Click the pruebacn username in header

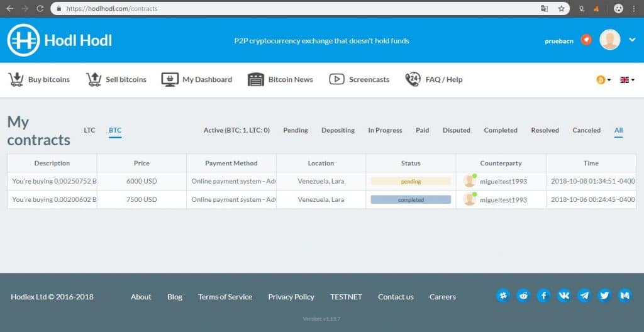coord(559,41)
